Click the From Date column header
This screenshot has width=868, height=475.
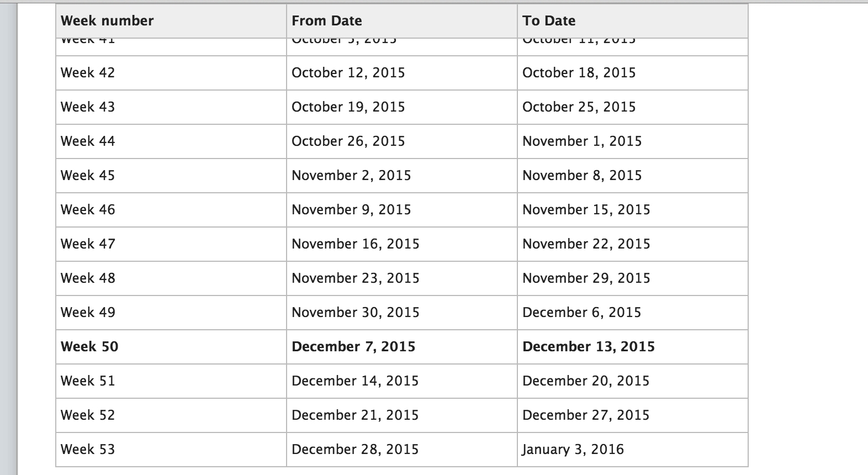click(x=402, y=21)
